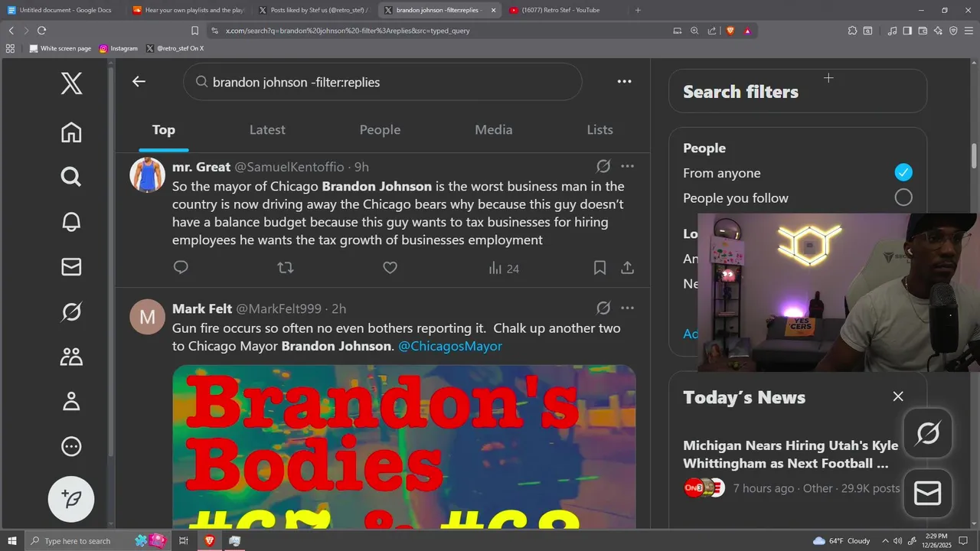Image resolution: width=980 pixels, height=551 pixels.
Task: Open @SamuelKentoffio handle link
Action: (289, 167)
